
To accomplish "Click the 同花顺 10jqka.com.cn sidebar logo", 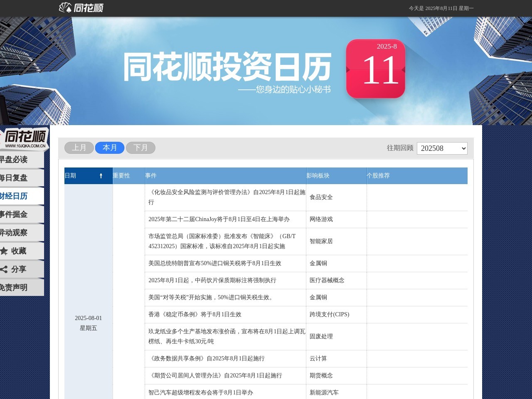I will [x=25, y=139].
